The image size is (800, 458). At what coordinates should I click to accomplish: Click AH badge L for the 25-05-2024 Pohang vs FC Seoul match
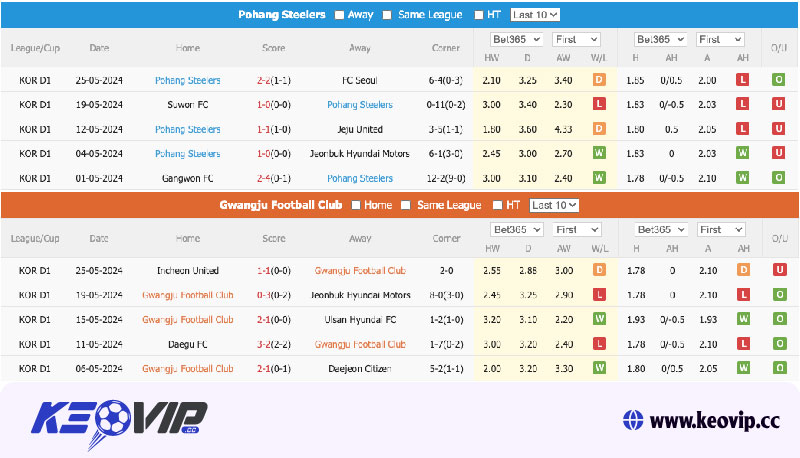(742, 80)
